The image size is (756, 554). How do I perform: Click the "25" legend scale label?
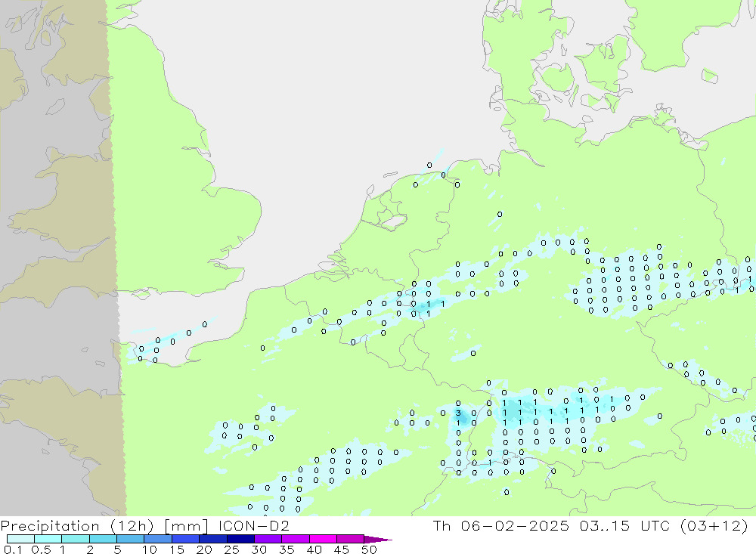231,549
